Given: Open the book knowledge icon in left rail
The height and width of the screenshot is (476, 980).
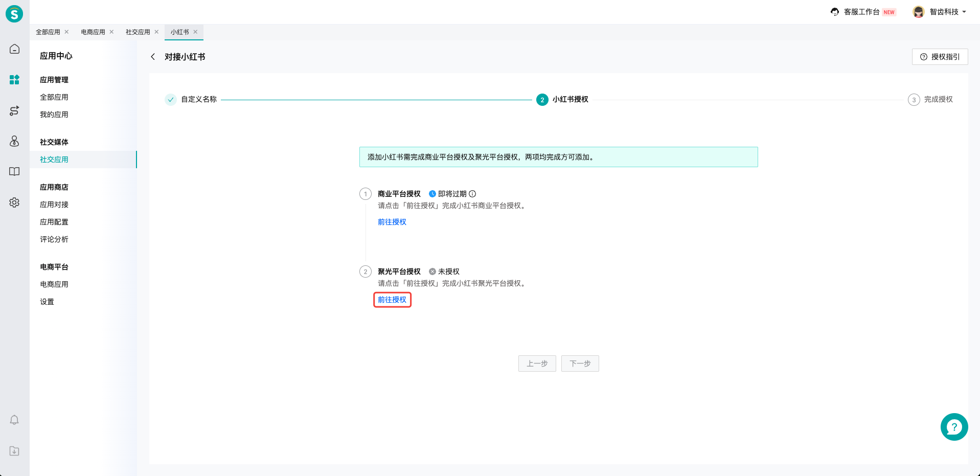Looking at the screenshot, I should click(x=14, y=172).
